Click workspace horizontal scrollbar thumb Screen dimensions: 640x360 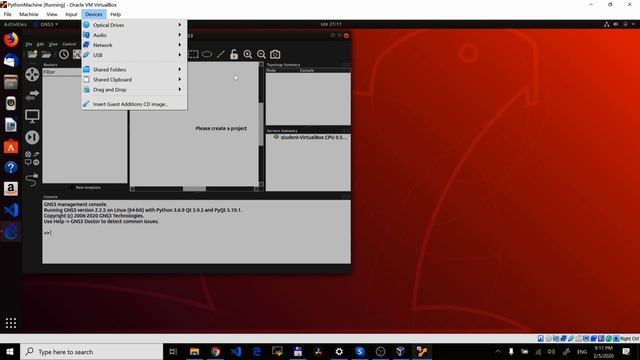coord(194,189)
